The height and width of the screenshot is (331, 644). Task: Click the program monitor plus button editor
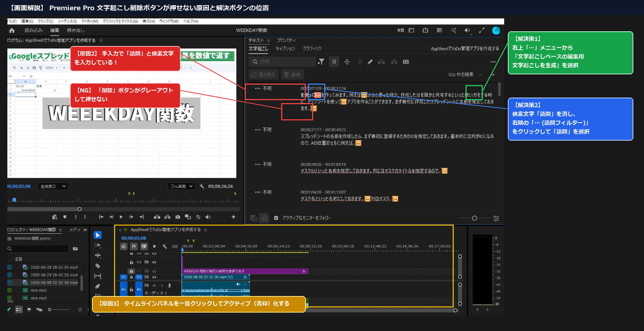[233, 217]
